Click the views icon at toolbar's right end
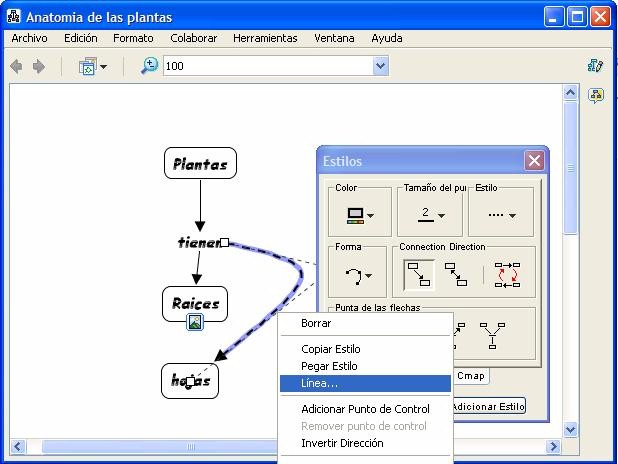 [596, 66]
